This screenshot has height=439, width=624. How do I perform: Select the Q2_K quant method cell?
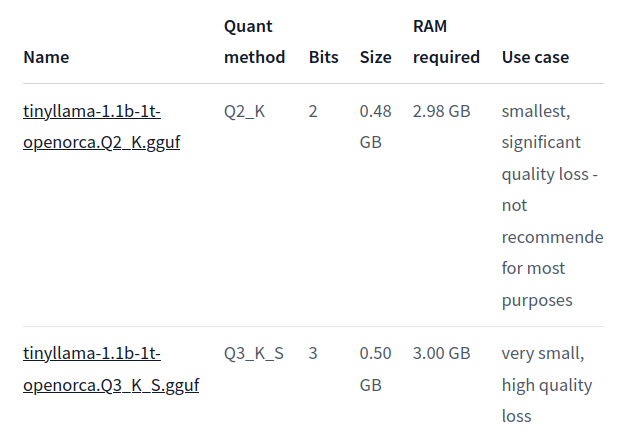244,111
